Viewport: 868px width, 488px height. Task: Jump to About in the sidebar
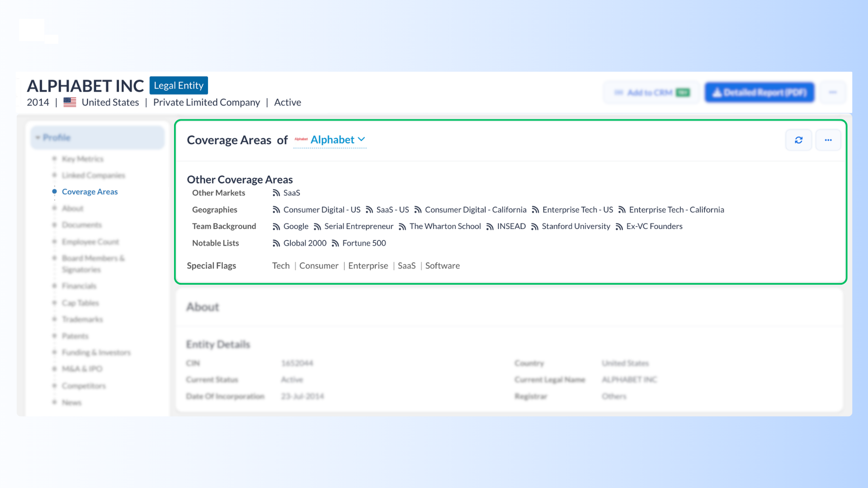point(73,208)
